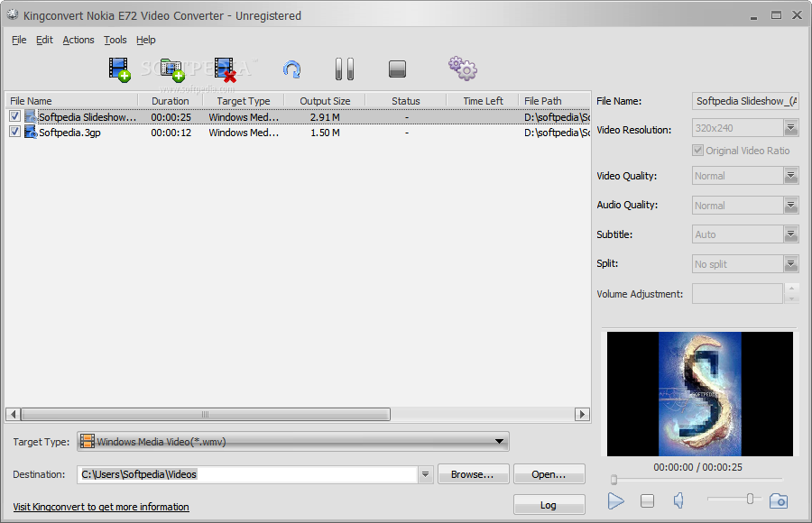Click the film icon in Target Type box
The height and width of the screenshot is (523, 812).
coord(88,442)
